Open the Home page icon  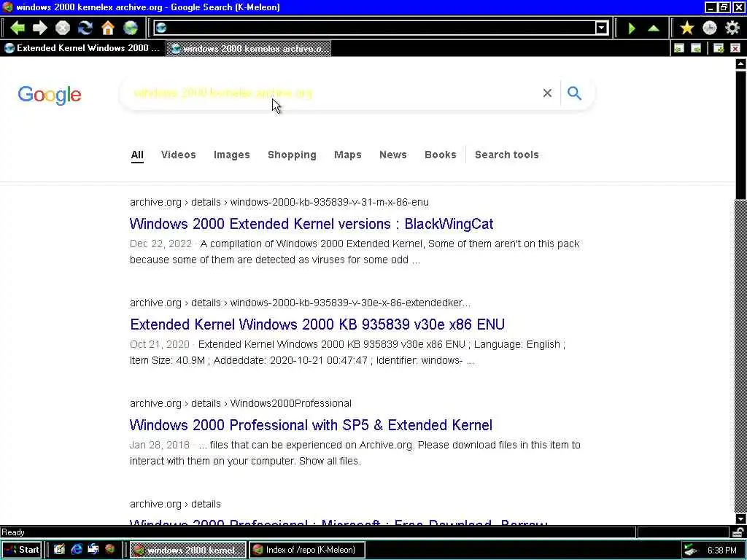(x=108, y=28)
